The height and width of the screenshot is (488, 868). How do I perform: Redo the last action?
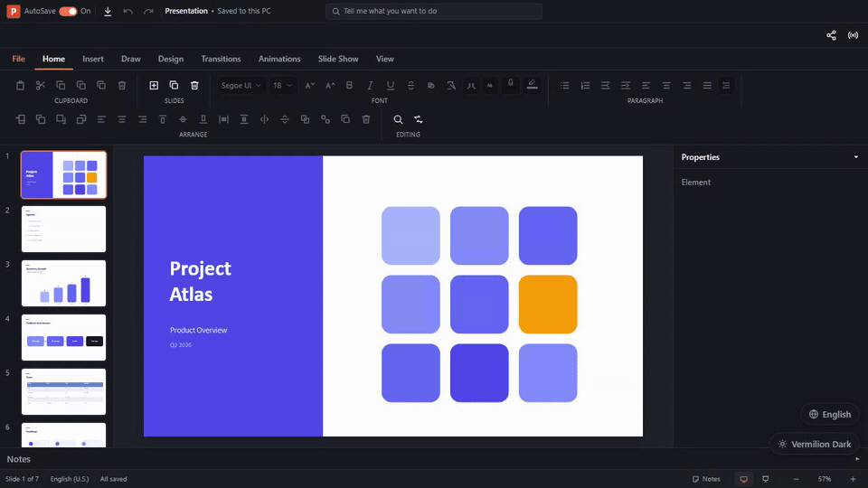tap(148, 11)
